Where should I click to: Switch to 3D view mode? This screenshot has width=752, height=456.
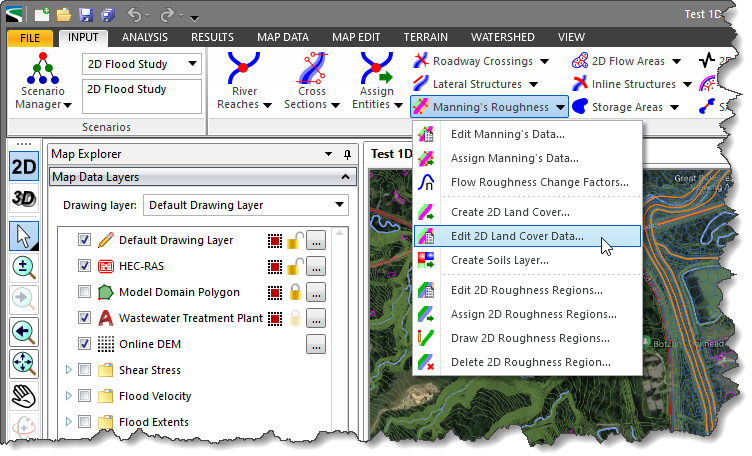24,198
